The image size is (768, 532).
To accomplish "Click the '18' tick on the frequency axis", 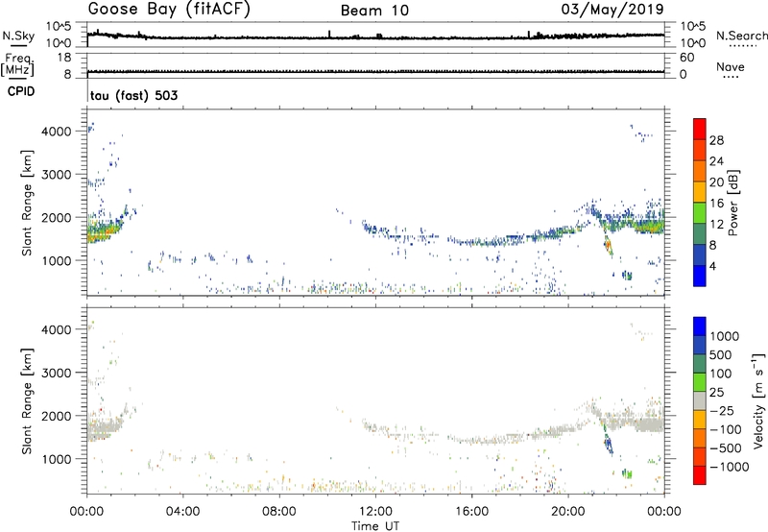I will [x=64, y=58].
